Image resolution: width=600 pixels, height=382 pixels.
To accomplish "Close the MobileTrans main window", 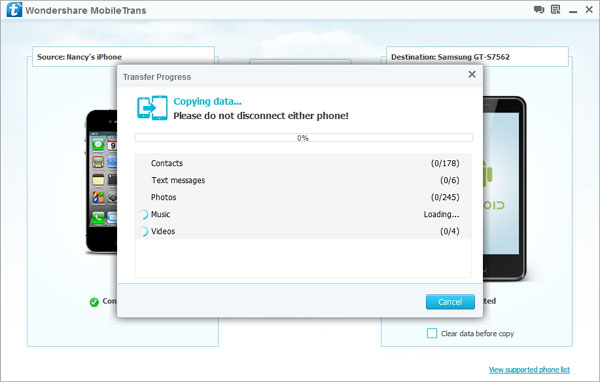I will (589, 10).
